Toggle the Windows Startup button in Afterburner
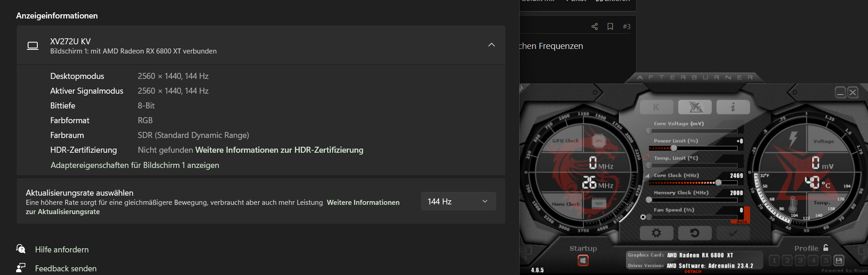This screenshot has width=868, height=275. tap(583, 261)
